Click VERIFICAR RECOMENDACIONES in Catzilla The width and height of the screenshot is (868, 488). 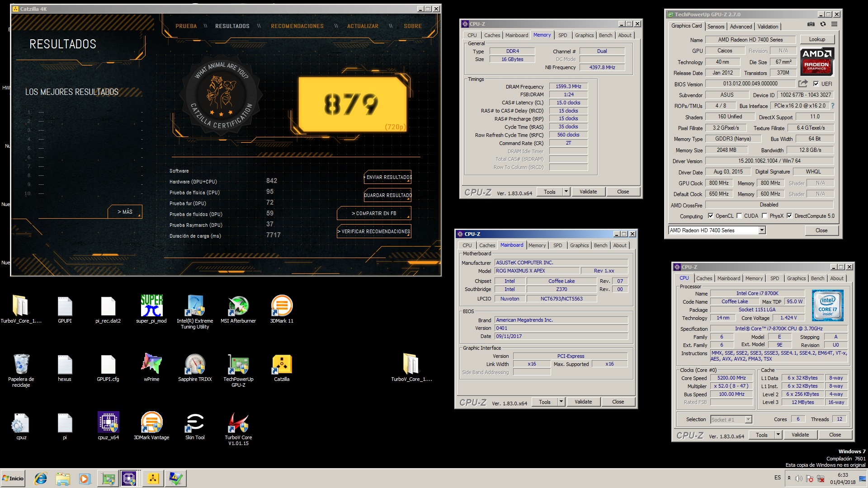374,231
